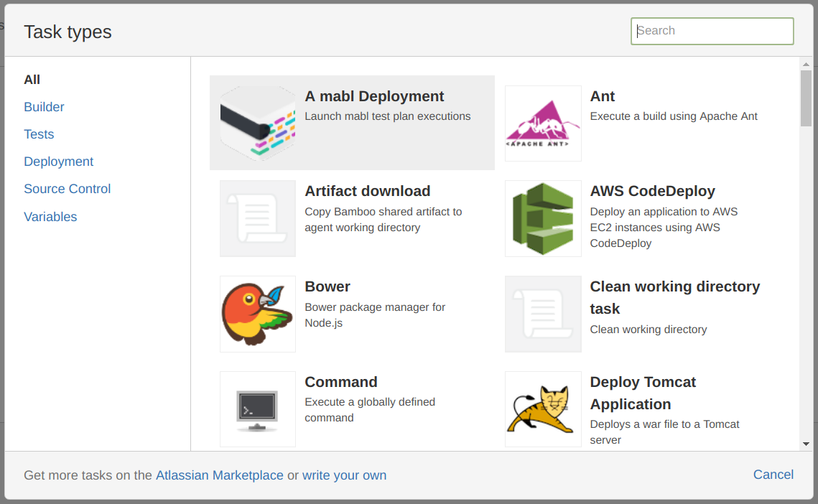Click the Tomcat cat icon

(543, 409)
